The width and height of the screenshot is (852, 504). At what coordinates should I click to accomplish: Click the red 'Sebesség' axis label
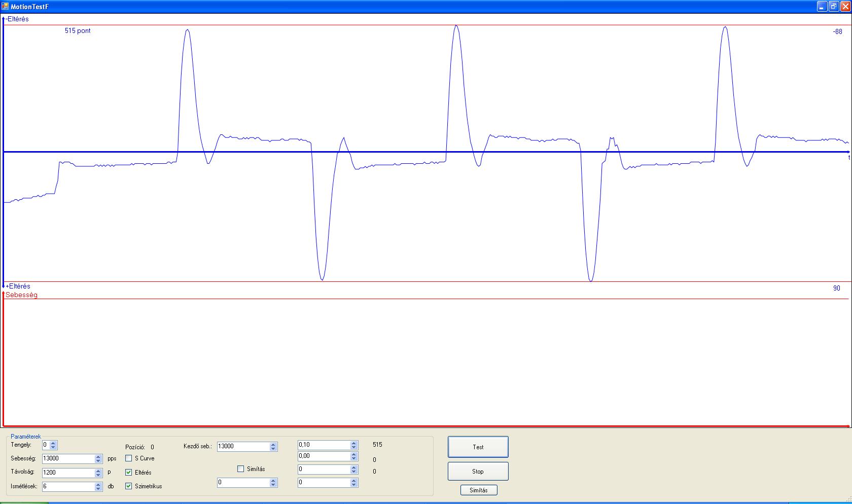[x=21, y=295]
